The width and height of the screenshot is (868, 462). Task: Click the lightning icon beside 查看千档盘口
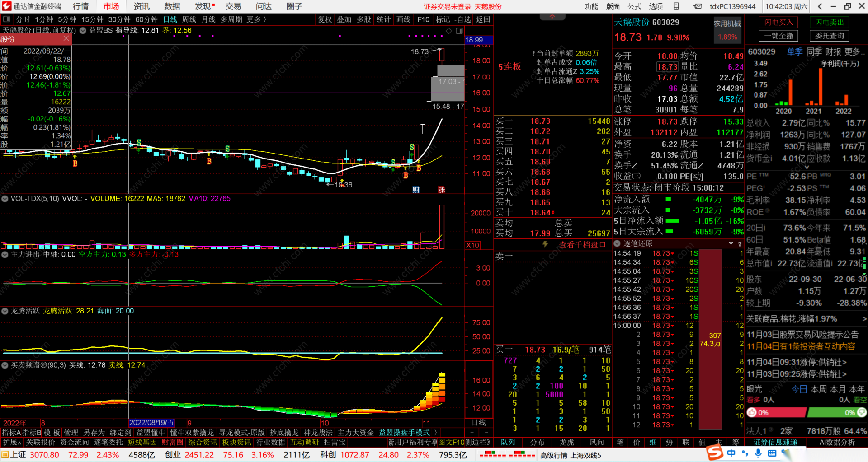tap(546, 244)
